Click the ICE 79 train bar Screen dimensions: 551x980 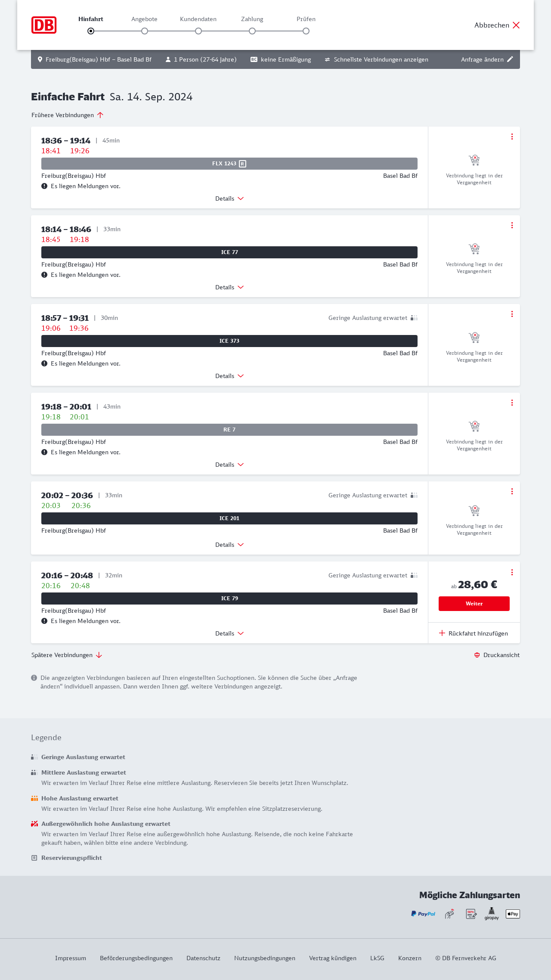(229, 599)
